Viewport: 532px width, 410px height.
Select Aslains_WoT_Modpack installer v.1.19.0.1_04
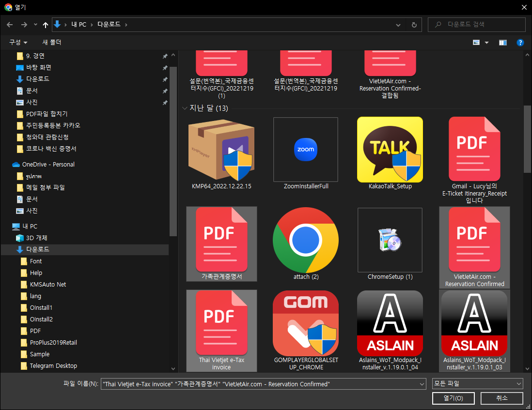tap(390, 331)
